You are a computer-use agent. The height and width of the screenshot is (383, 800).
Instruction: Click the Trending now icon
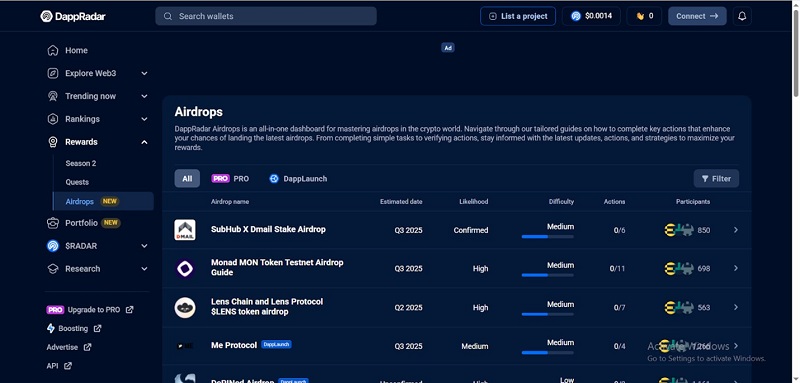click(x=53, y=96)
